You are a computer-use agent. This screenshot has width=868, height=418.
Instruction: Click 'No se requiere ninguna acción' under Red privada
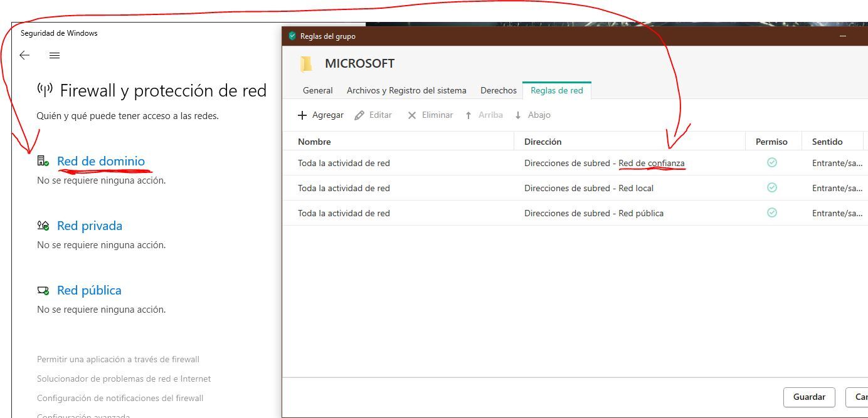point(102,245)
